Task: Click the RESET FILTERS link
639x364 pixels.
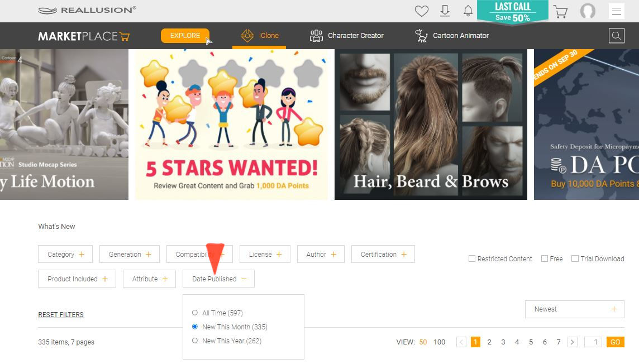Action: pos(61,315)
